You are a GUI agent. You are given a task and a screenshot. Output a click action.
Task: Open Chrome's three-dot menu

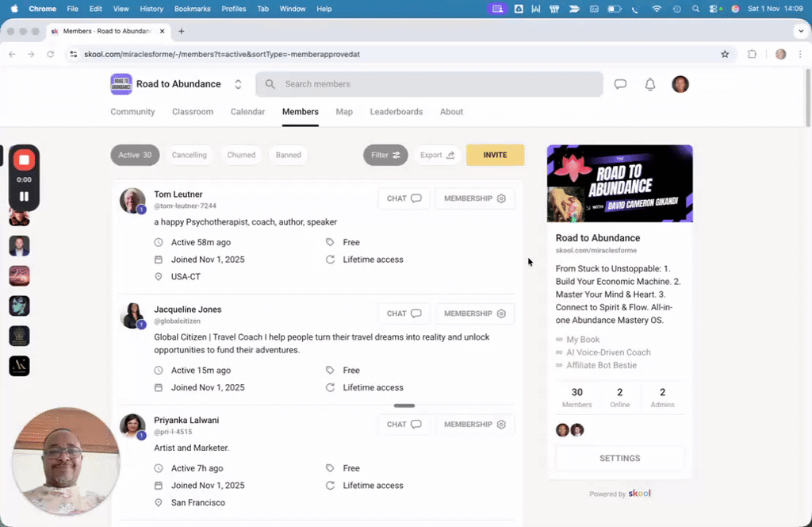[800, 54]
